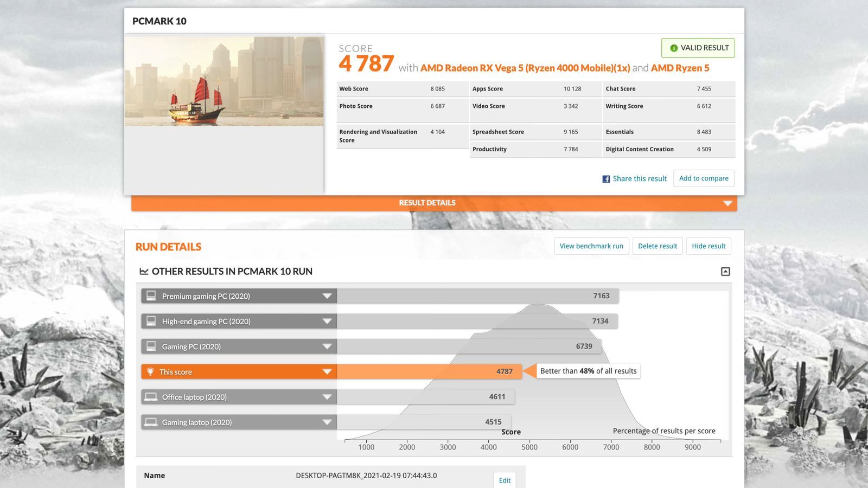
Task: Expand the Result Details bar arrow
Action: coord(727,203)
